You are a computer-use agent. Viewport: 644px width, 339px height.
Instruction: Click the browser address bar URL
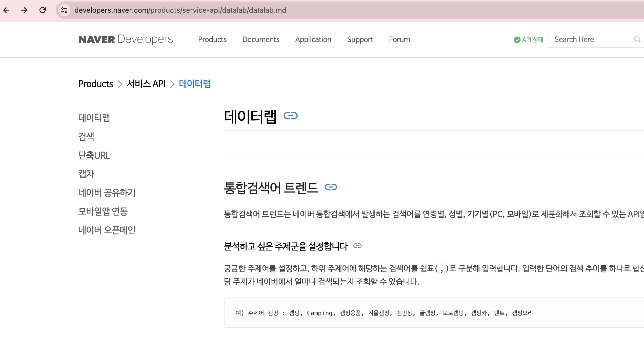pos(180,10)
